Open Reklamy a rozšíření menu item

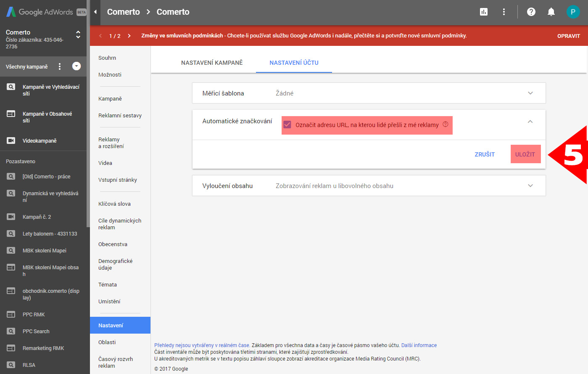point(111,143)
